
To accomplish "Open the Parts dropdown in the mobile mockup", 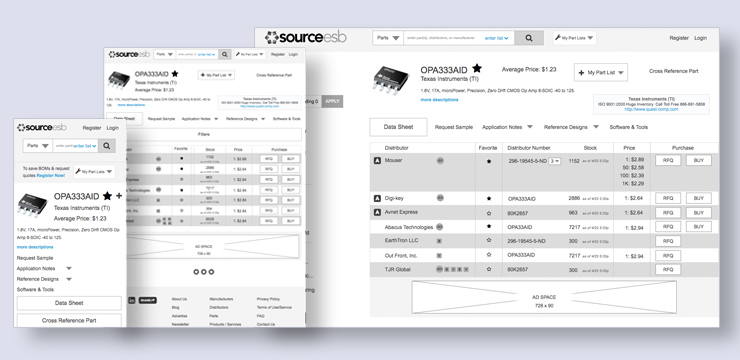I will pos(38,146).
